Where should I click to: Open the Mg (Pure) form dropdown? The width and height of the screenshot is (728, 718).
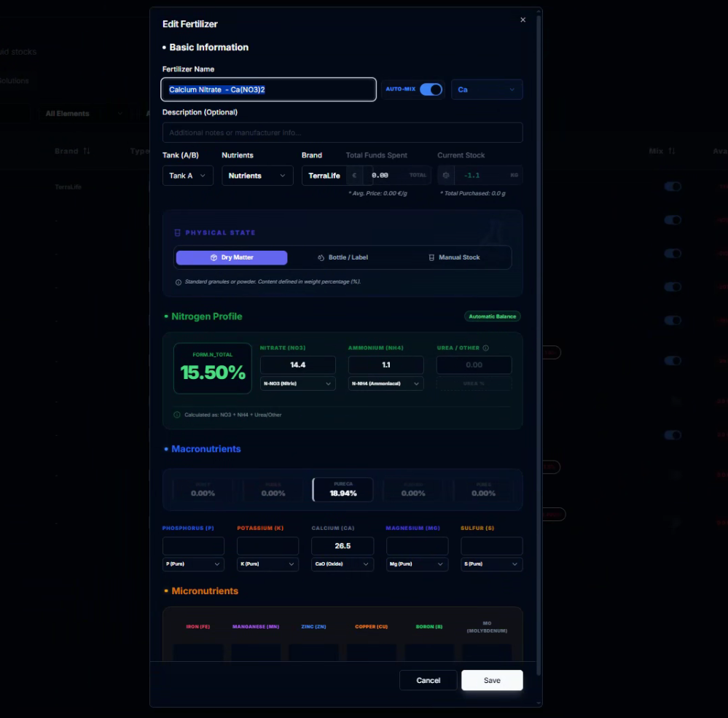pos(417,563)
